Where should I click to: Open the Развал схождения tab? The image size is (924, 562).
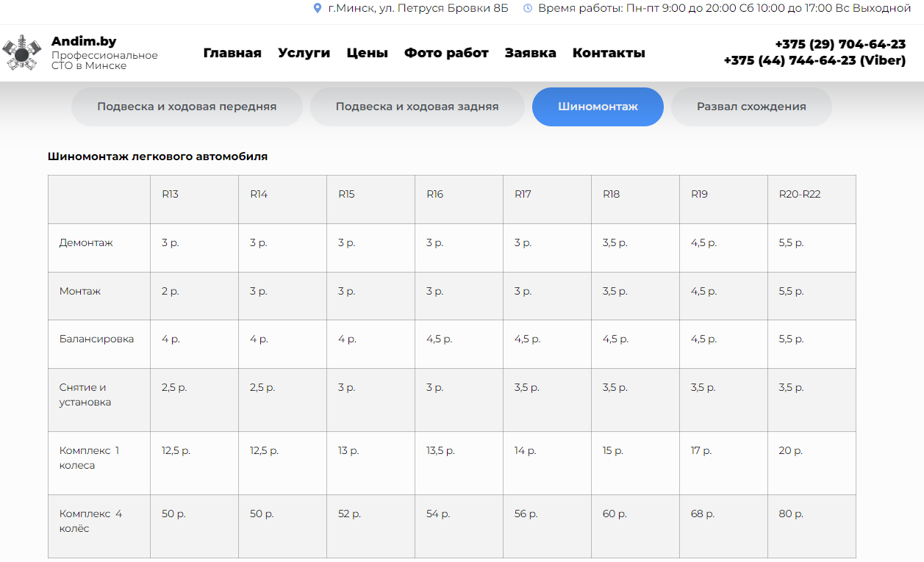[751, 107]
